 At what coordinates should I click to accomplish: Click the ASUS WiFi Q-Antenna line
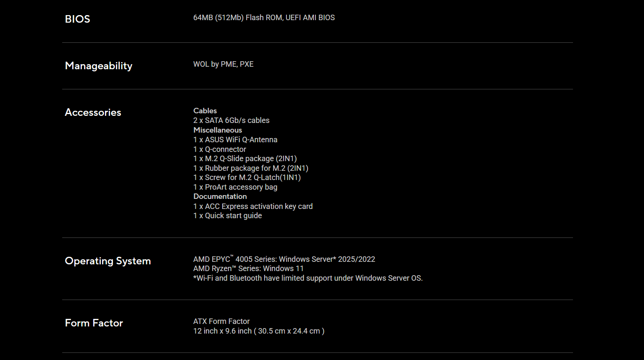coord(235,140)
